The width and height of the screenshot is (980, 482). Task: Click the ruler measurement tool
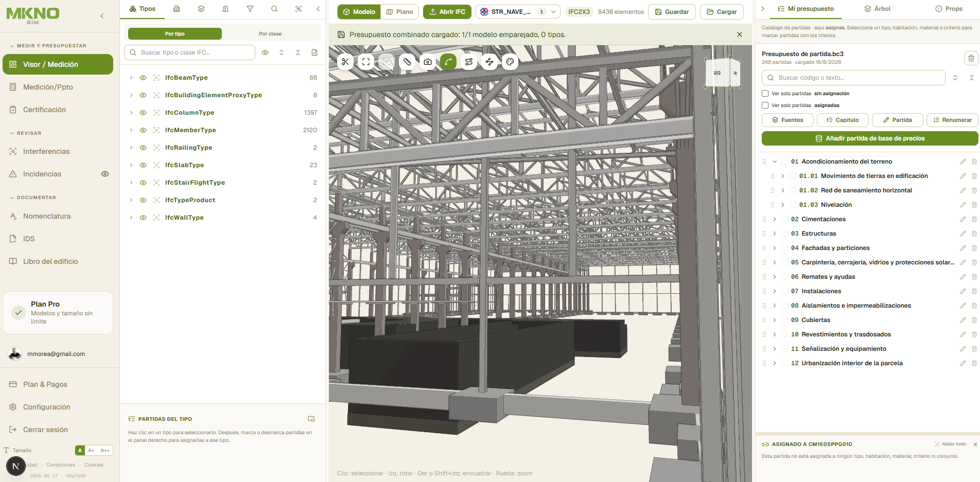pos(407,62)
